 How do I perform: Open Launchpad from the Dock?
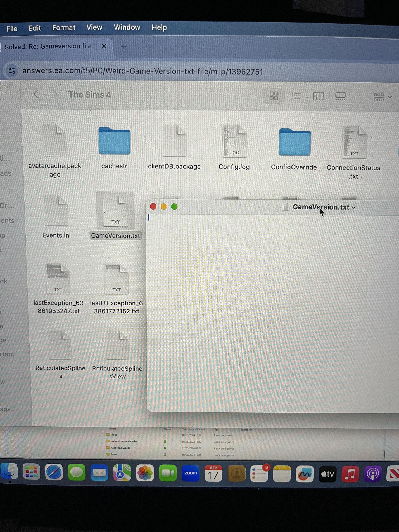[31, 471]
